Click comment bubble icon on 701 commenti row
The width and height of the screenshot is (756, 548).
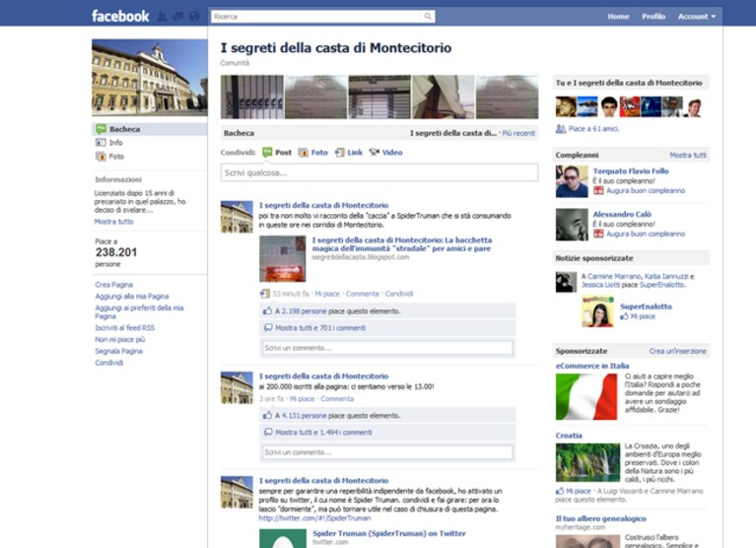pyautogui.click(x=268, y=328)
